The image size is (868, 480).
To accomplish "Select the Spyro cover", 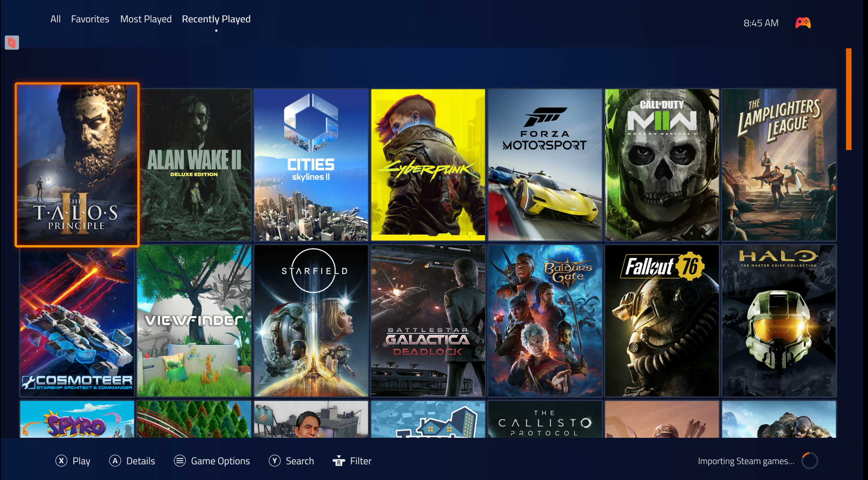I will click(x=77, y=419).
